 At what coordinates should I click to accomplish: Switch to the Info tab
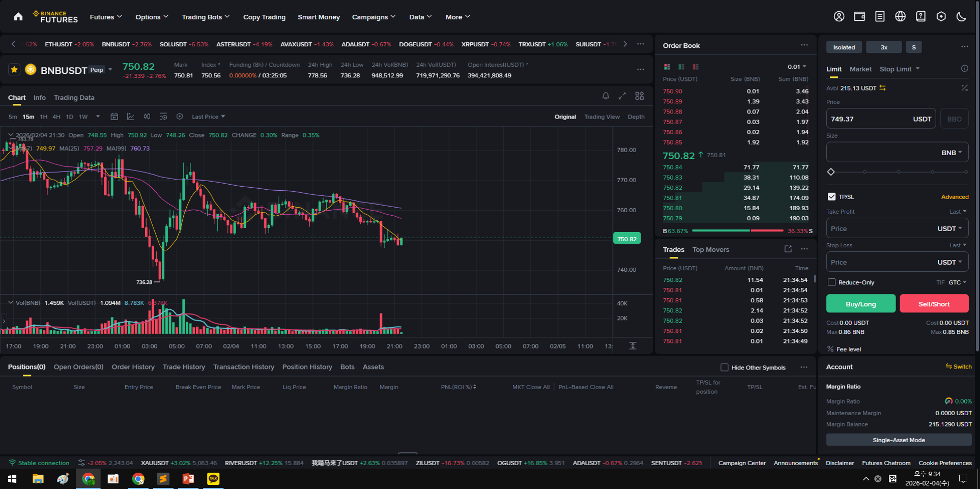tap(39, 98)
